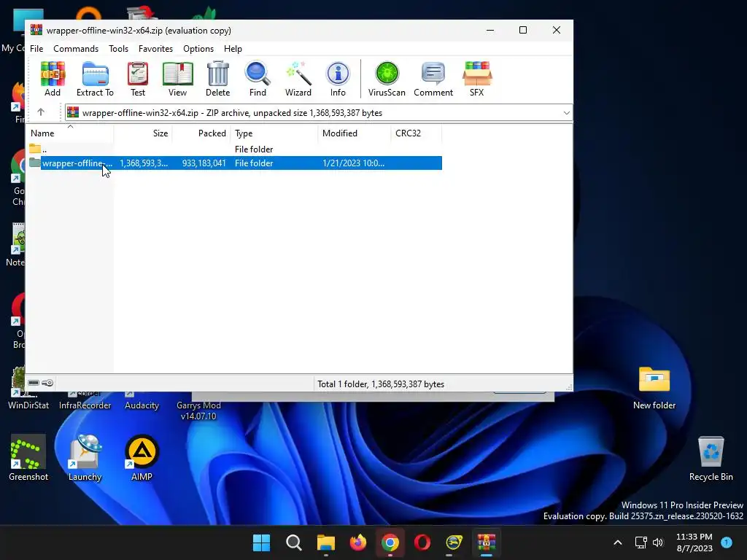
Task: Click the Extract To toolbar icon
Action: pos(96,79)
